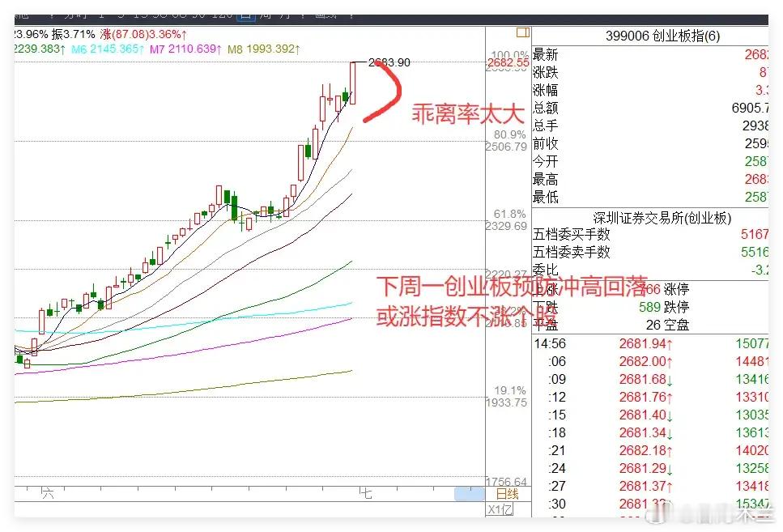
Task: Click the blue time-axis scroll thumb
Action: (469, 495)
